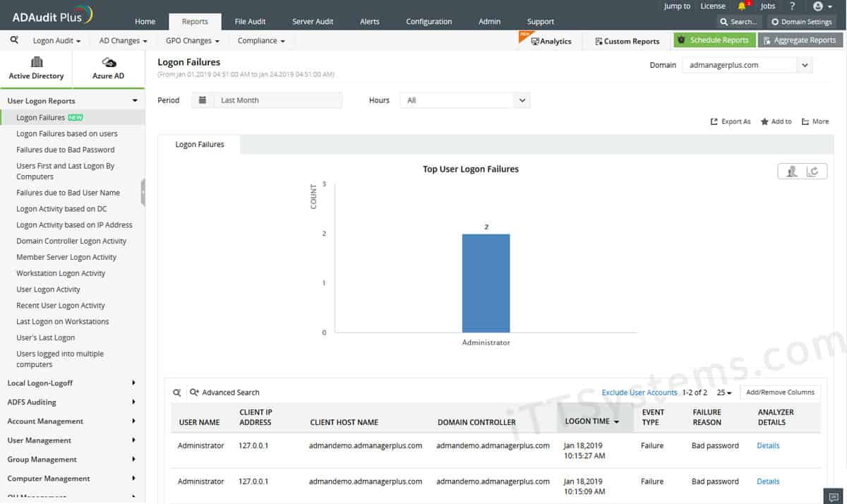Open the AD Changes dropdown
This screenshot has width=847, height=504.
click(123, 41)
